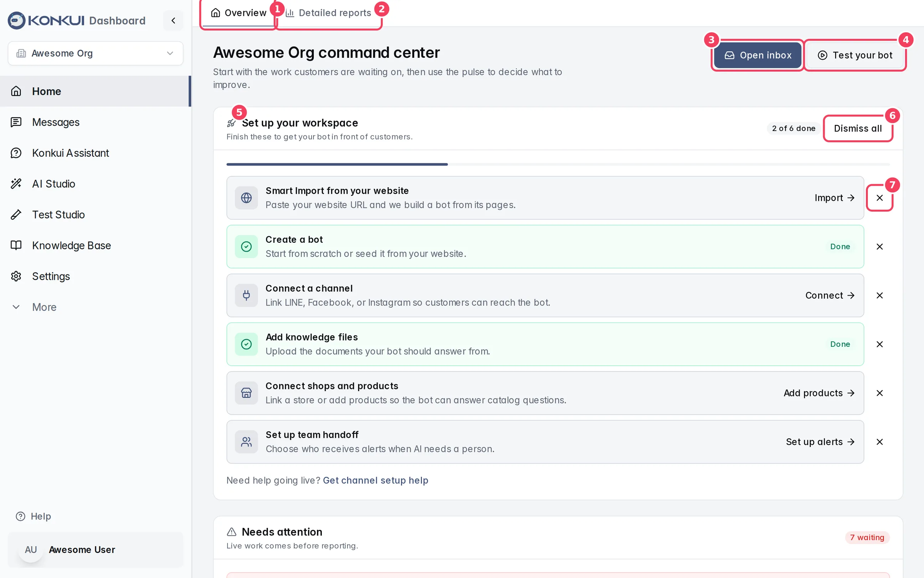Click the Knowledge Base book icon
Screen dimensions: 924x578
click(x=16, y=245)
